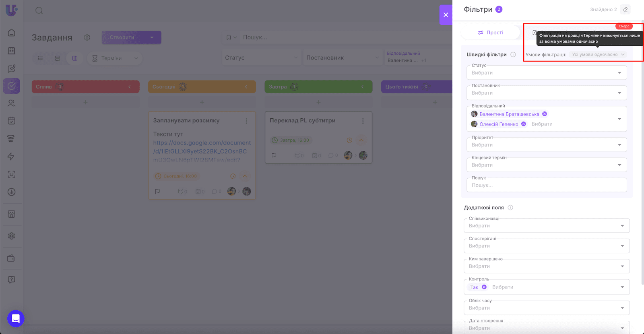This screenshot has height=334, width=644.
Task: Open global search magnifier icon
Action: pyautogui.click(x=39, y=10)
